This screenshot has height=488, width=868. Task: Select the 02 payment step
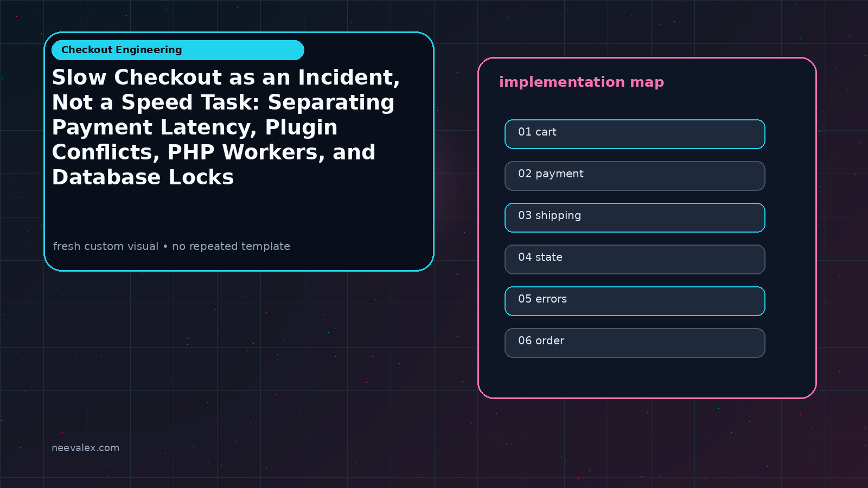point(635,176)
